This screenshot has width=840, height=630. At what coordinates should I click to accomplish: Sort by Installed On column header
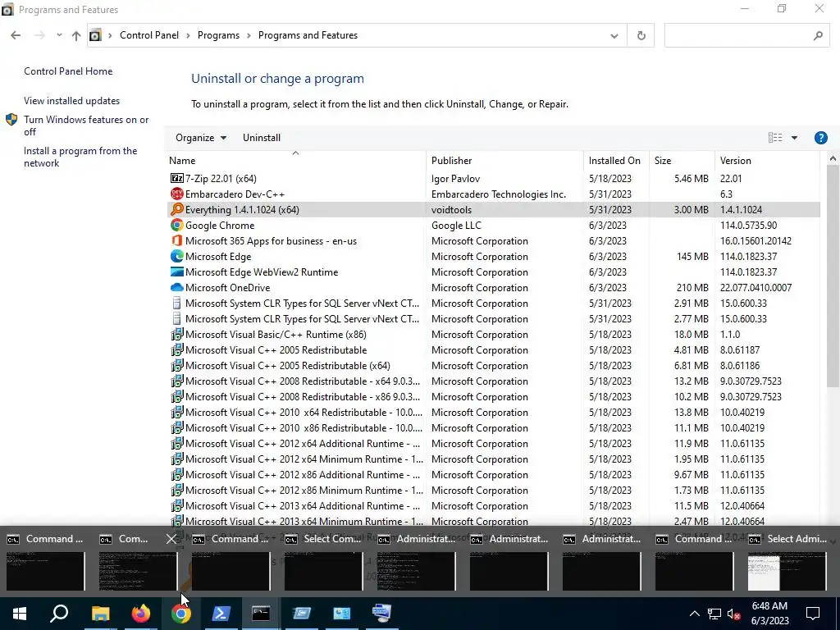click(x=614, y=161)
